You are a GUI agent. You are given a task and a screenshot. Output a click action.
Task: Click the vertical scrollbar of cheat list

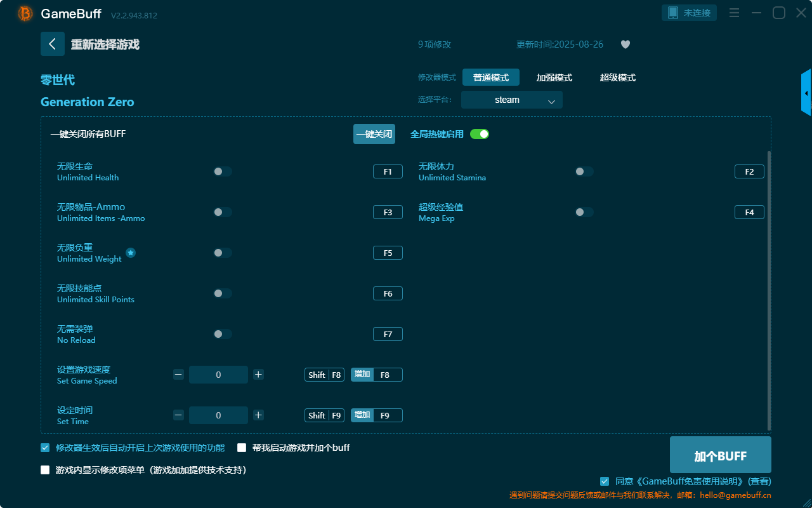pyautogui.click(x=769, y=291)
